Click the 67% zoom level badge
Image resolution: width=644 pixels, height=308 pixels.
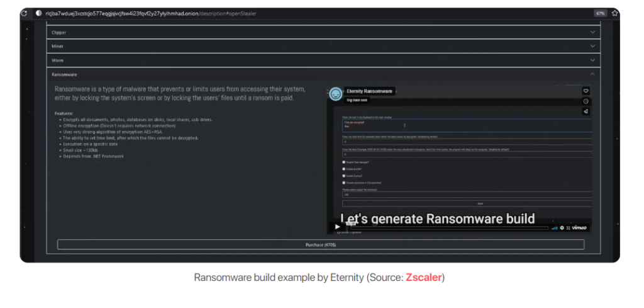[600, 14]
